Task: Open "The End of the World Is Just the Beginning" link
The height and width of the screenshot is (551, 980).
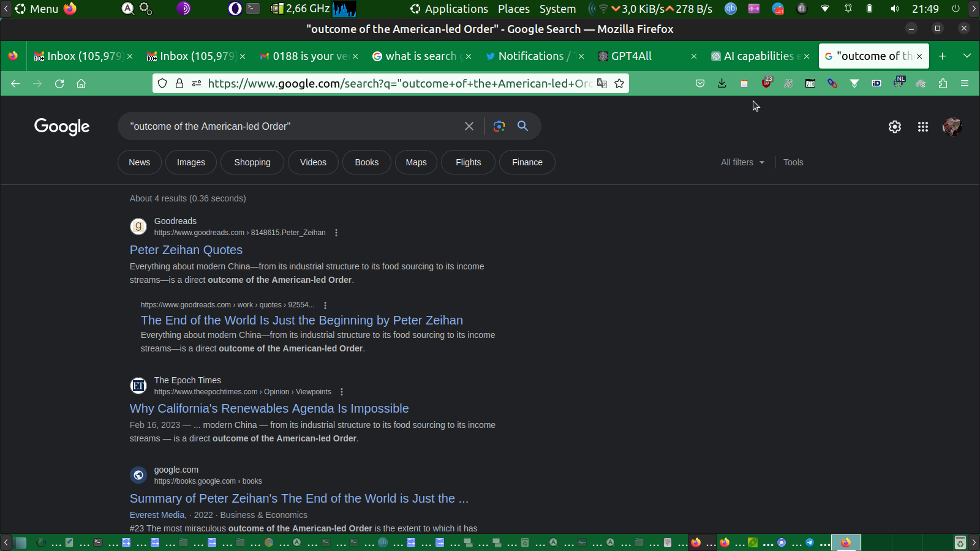Action: [302, 320]
